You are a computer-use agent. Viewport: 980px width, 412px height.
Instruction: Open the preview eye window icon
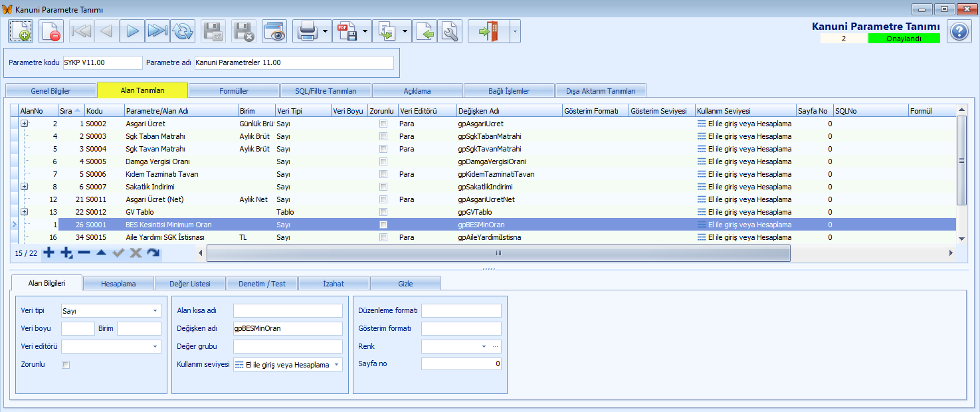[274, 31]
